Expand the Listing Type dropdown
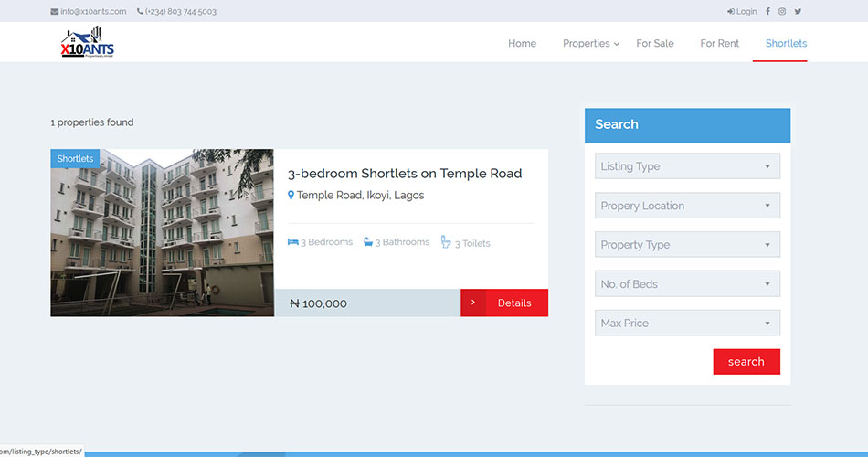Image resolution: width=868 pixels, height=457 pixels. [x=687, y=166]
